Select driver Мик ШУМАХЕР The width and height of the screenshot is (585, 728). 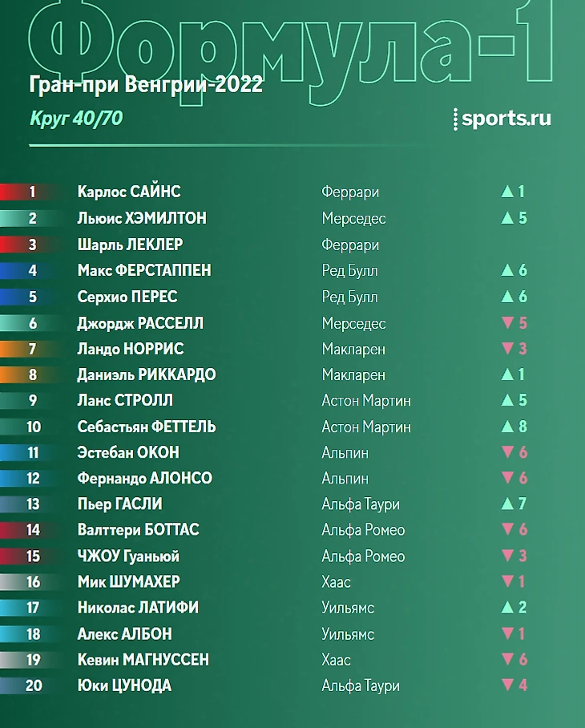coord(128,582)
